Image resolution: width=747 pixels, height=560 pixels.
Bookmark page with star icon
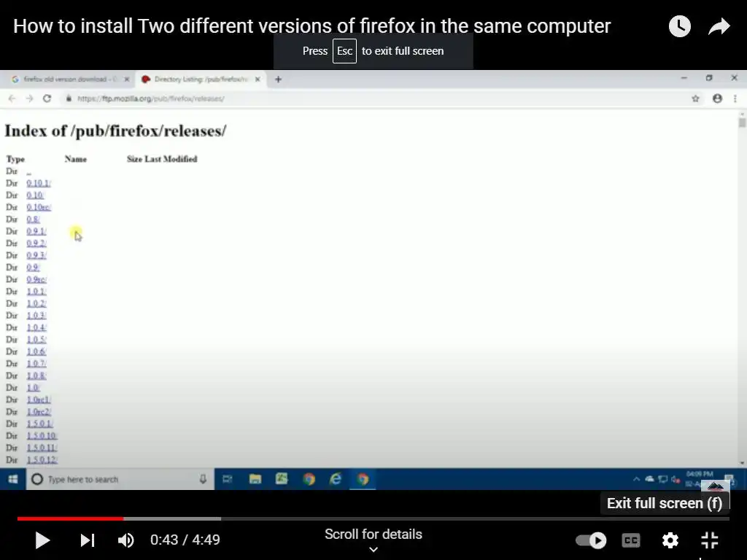click(695, 98)
